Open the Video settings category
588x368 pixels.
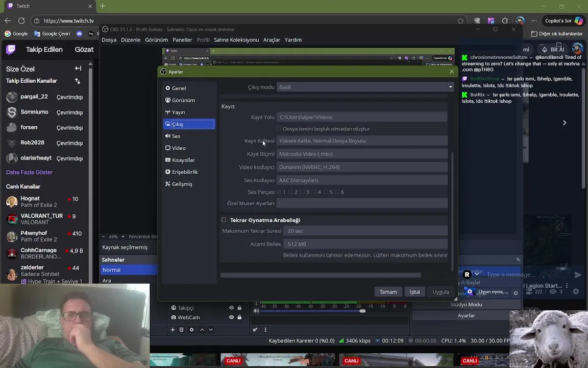189,148
